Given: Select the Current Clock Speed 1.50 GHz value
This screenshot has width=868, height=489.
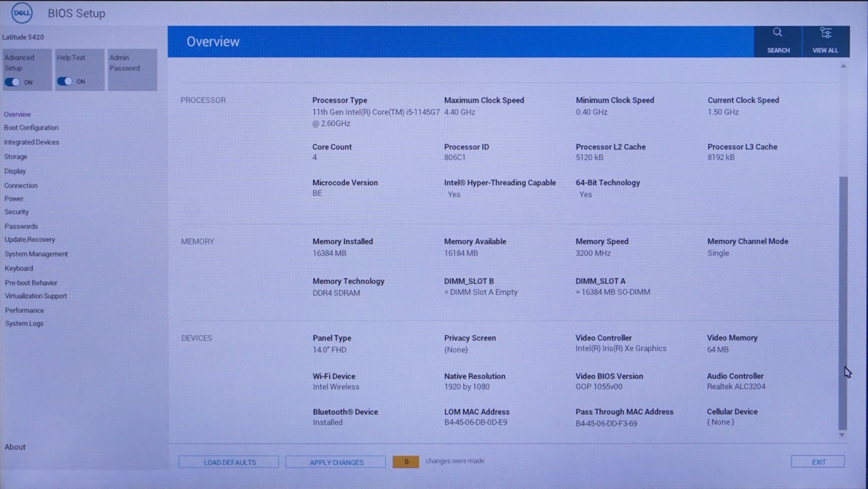Looking at the screenshot, I should (723, 112).
